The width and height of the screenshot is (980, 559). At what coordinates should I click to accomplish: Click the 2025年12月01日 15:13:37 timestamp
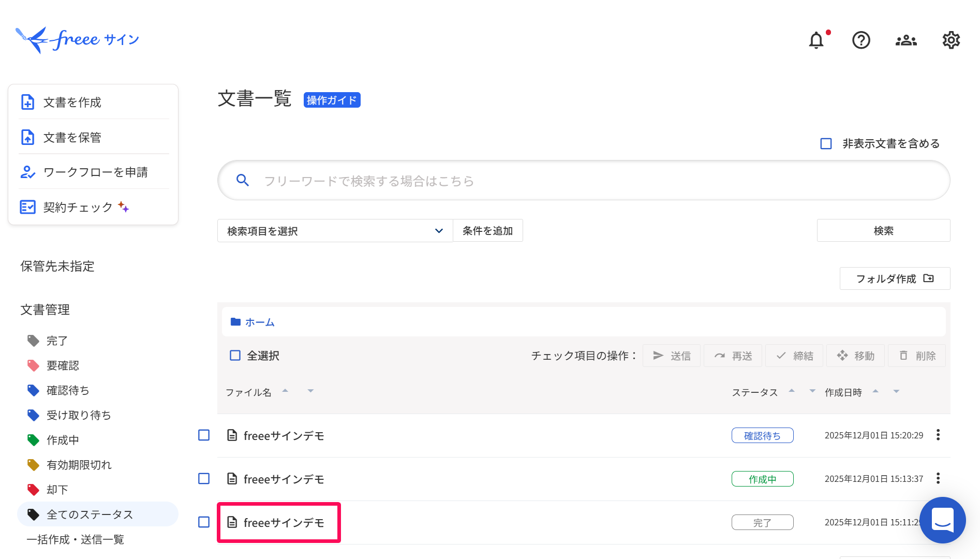(873, 479)
